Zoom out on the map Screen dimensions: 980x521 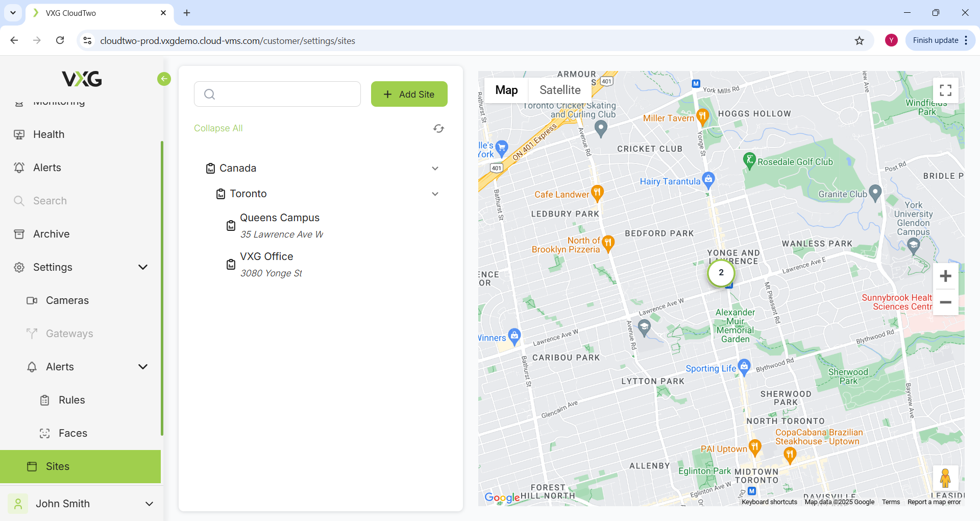click(x=945, y=302)
